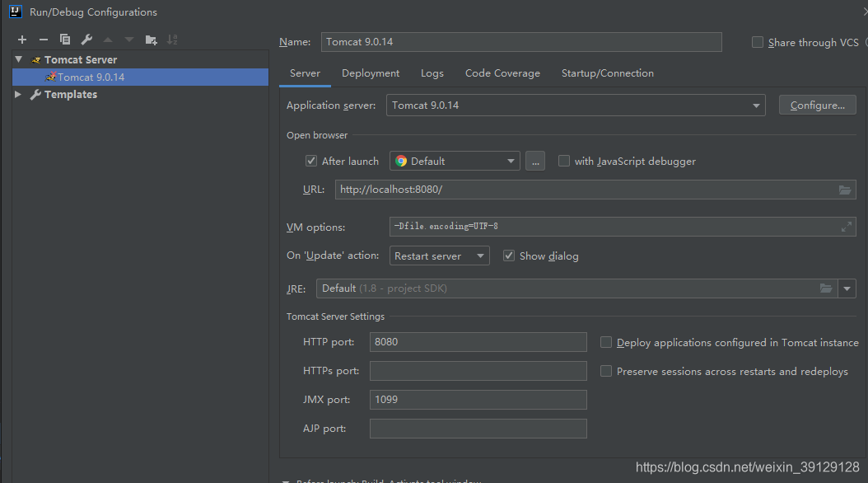This screenshot has width=868, height=483.
Task: Enable Deploy applications configured in Tomcat instance
Action: 606,342
